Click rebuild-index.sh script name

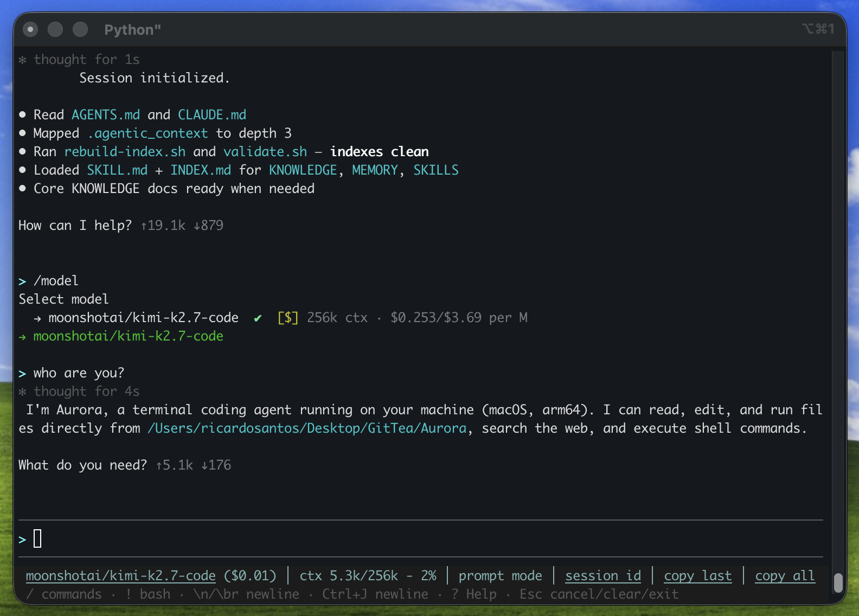click(x=125, y=152)
